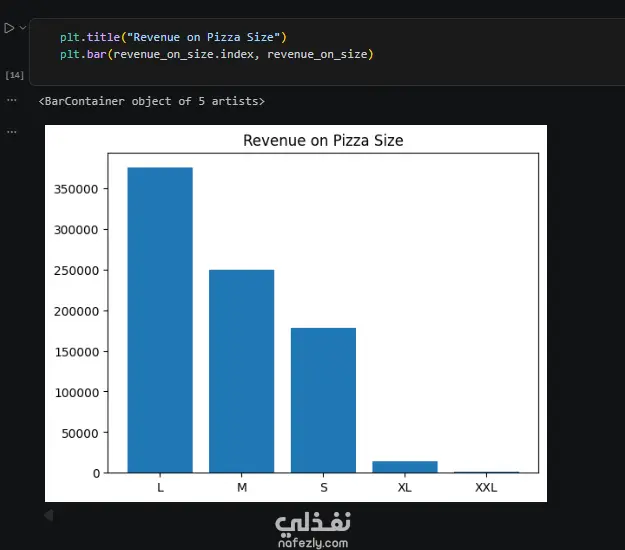Click the XXL axis label
Screen dimensions: 625x550
click(x=486, y=487)
